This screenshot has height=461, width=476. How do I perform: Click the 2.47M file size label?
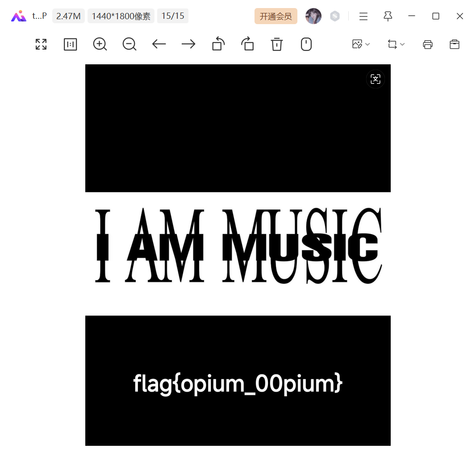point(68,16)
